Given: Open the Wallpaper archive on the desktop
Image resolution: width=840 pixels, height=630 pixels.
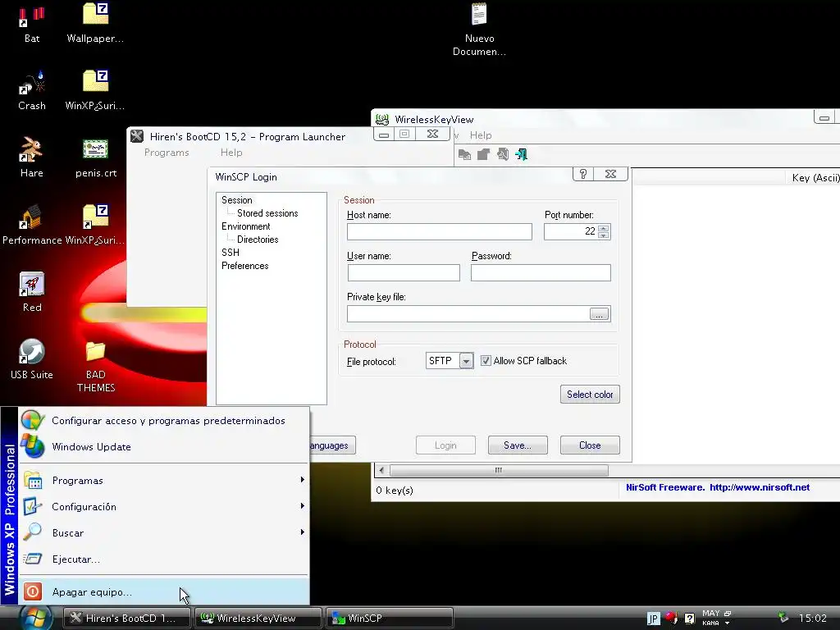Looking at the screenshot, I should [95, 24].
